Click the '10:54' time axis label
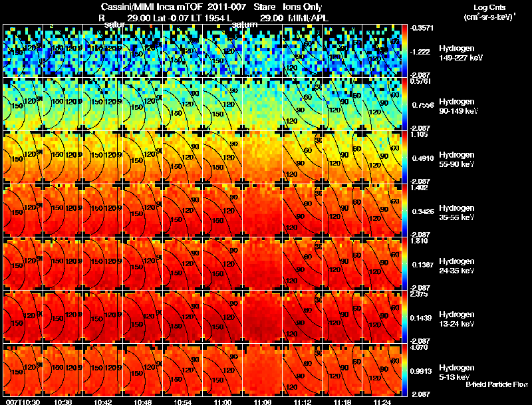 (x=182, y=402)
